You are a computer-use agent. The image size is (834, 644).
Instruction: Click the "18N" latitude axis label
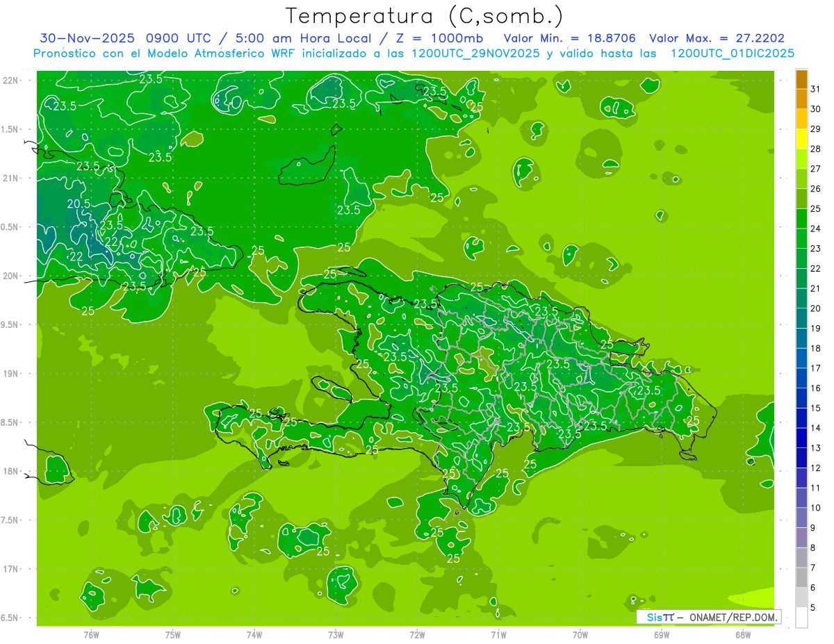point(11,471)
